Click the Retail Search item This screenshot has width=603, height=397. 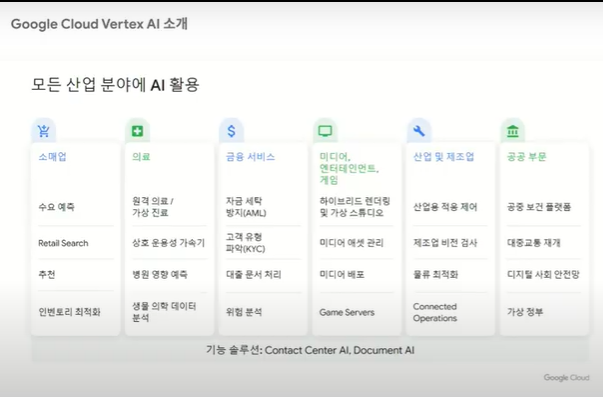(x=63, y=243)
